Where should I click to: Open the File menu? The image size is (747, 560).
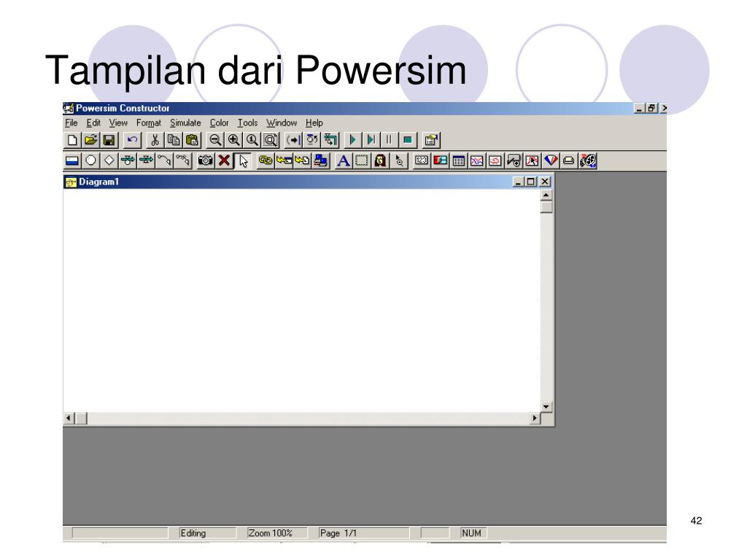71,122
